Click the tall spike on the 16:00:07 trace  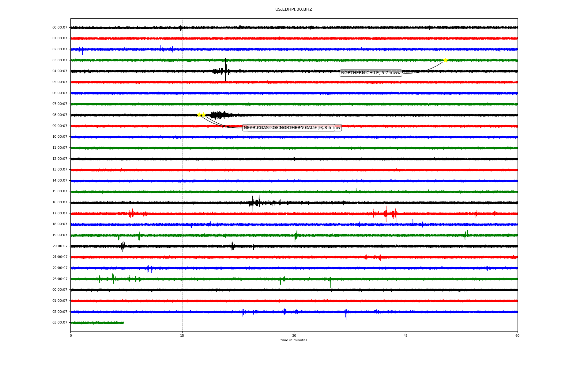[253, 201]
